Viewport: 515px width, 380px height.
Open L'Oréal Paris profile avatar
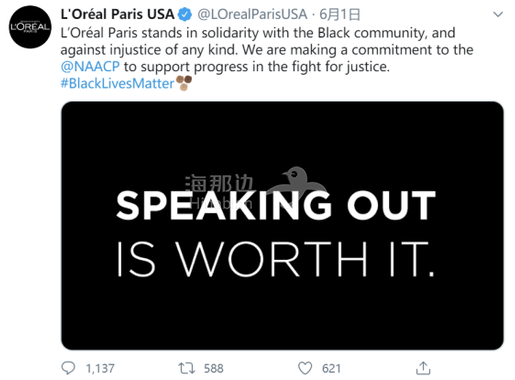click(x=30, y=27)
